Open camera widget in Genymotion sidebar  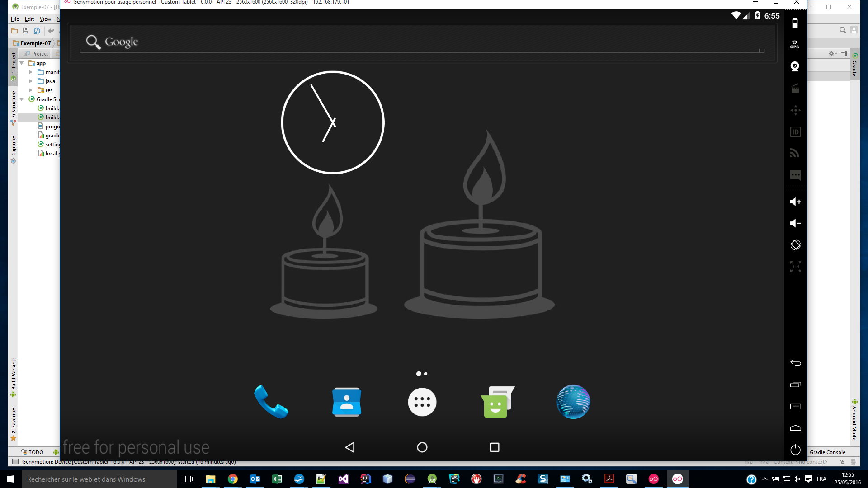click(795, 66)
